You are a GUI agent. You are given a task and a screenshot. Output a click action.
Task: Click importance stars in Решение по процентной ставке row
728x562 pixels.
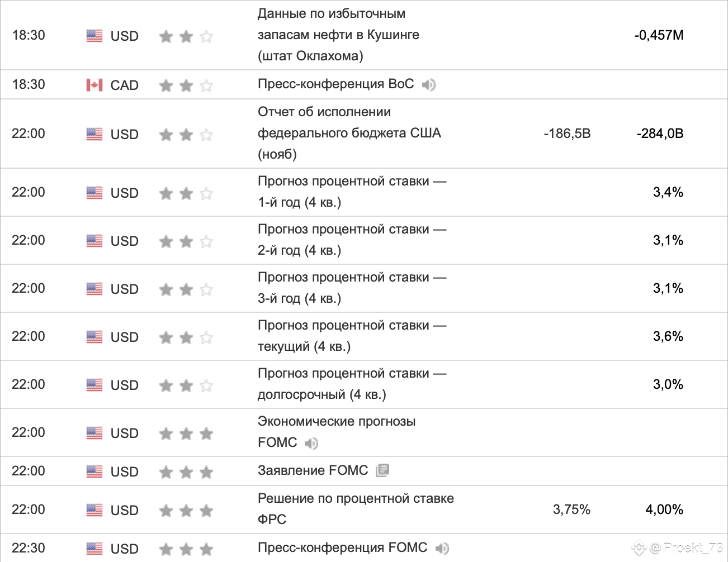coord(186,511)
